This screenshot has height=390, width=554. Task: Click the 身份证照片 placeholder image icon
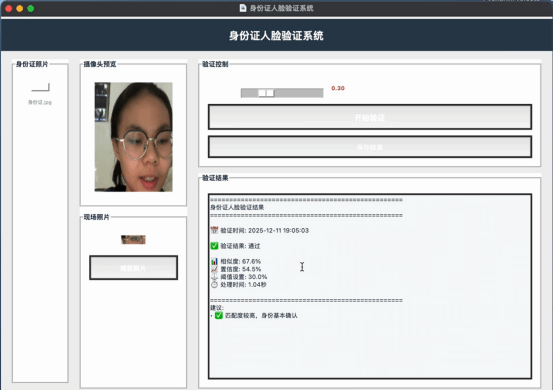pos(40,87)
